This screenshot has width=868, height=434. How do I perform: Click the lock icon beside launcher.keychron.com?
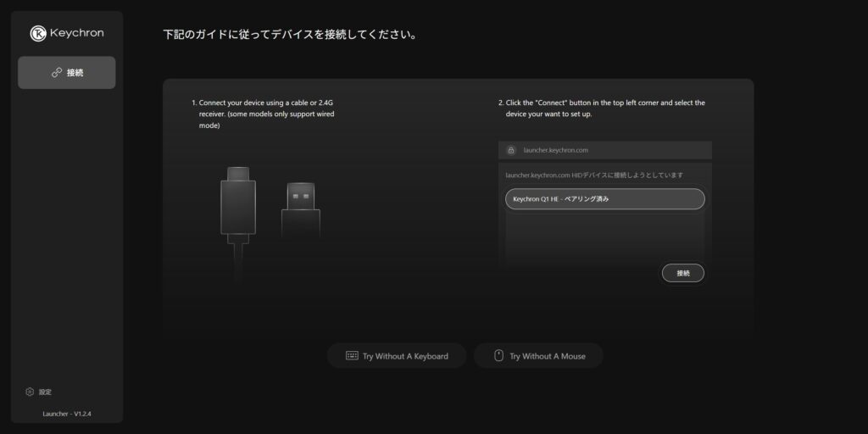pos(510,150)
